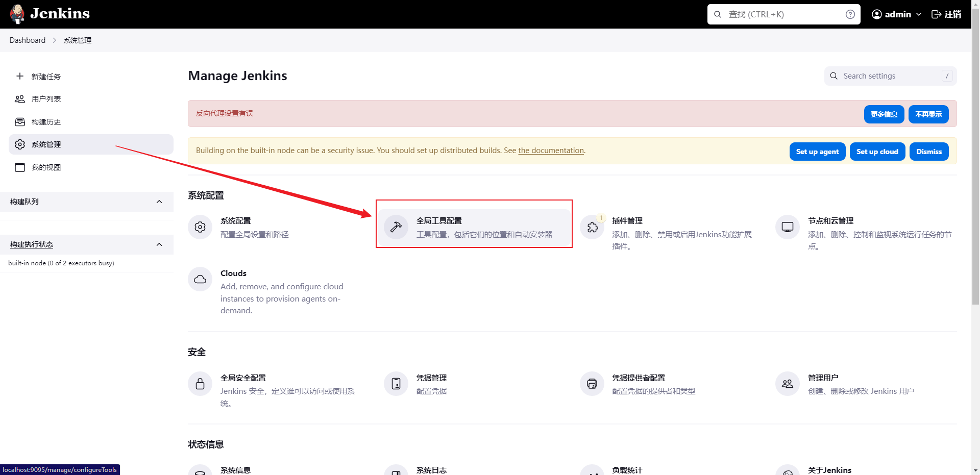Click the 凭据提供者配置 icon

(592, 384)
